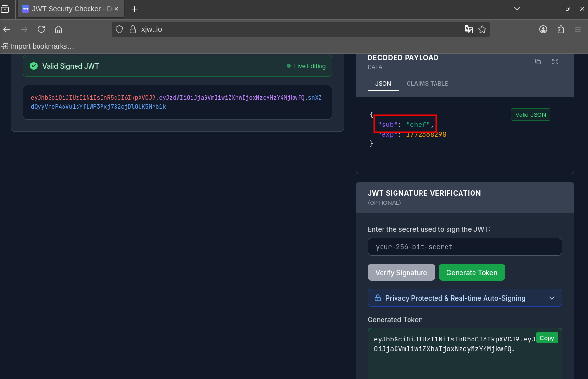
Task: Open the list all tabs dropdown
Action: point(517,9)
